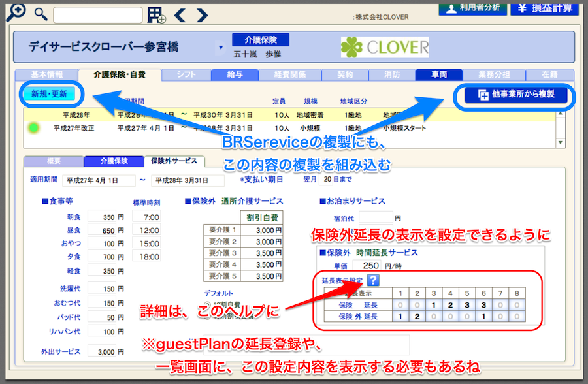Click the 夕食 price field 700
The width and height of the screenshot is (588, 384).
(102, 257)
